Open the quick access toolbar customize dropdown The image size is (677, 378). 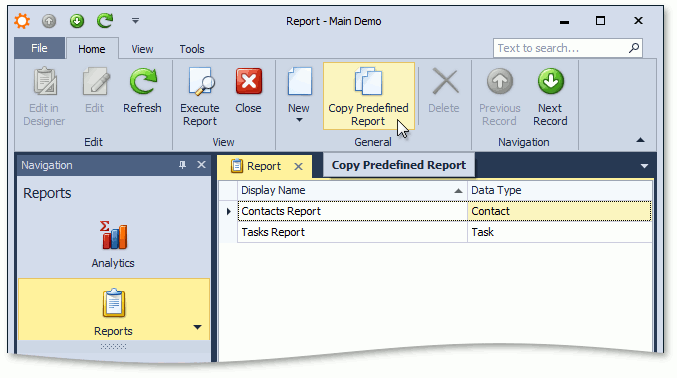(135, 21)
